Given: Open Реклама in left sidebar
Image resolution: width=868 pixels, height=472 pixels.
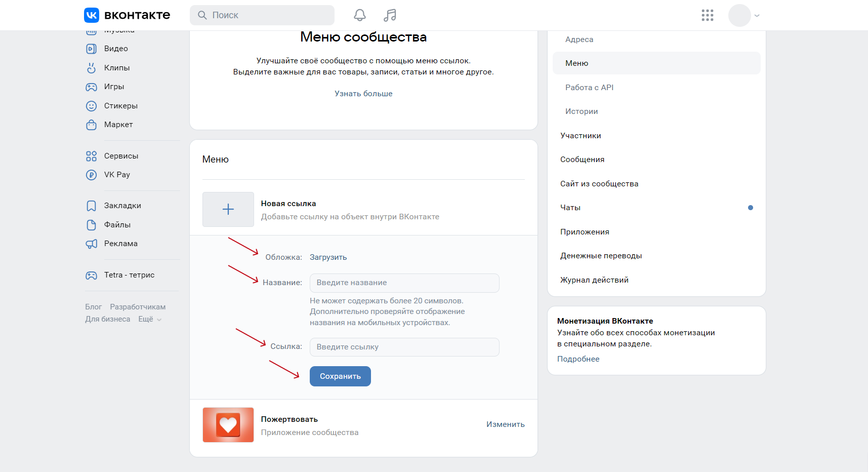Looking at the screenshot, I should 121,244.
